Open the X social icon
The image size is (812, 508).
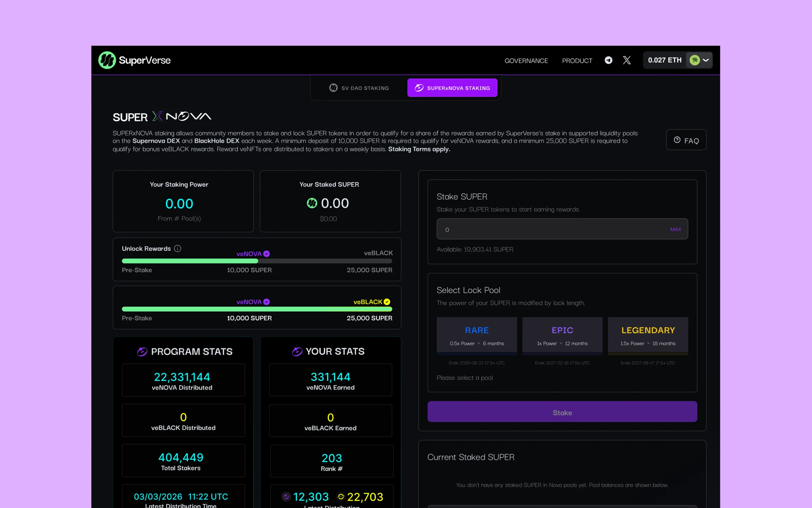click(x=627, y=60)
